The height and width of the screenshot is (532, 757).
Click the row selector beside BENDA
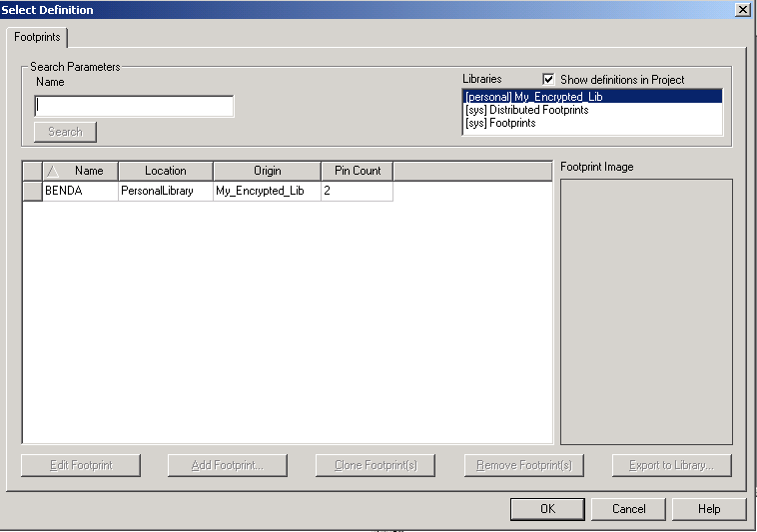click(32, 191)
